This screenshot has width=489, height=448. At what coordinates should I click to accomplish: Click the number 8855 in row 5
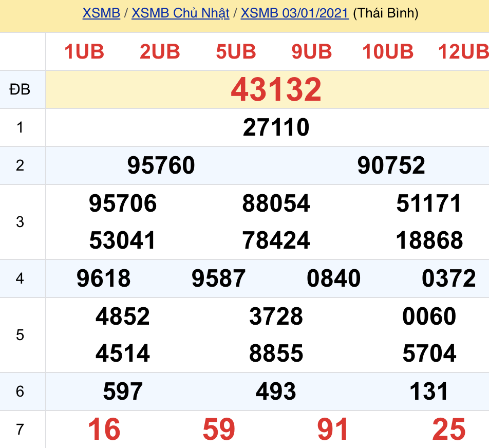[276, 353]
